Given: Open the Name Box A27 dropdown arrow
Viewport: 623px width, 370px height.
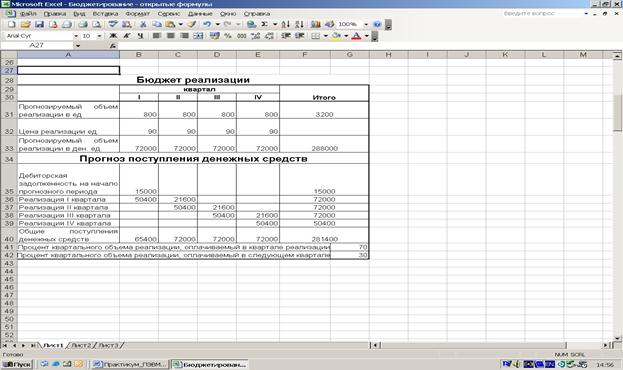Looking at the screenshot, I should [x=78, y=46].
